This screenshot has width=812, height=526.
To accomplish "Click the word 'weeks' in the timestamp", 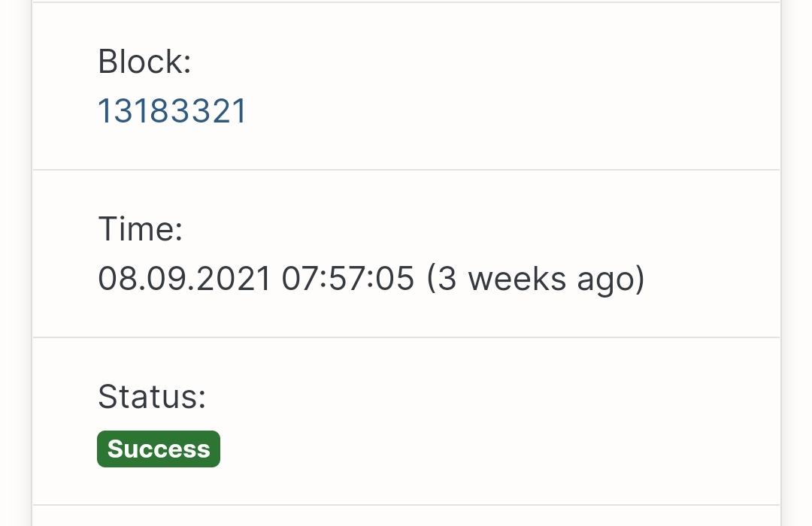I will (x=517, y=279).
